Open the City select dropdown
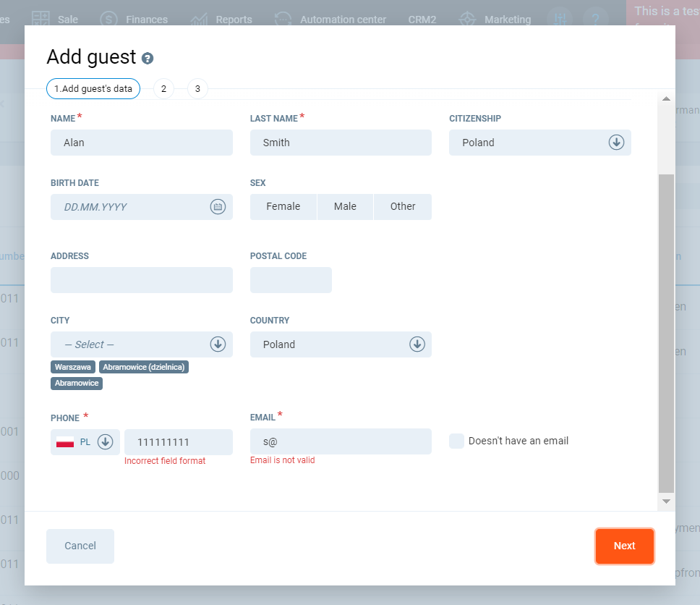 218,344
